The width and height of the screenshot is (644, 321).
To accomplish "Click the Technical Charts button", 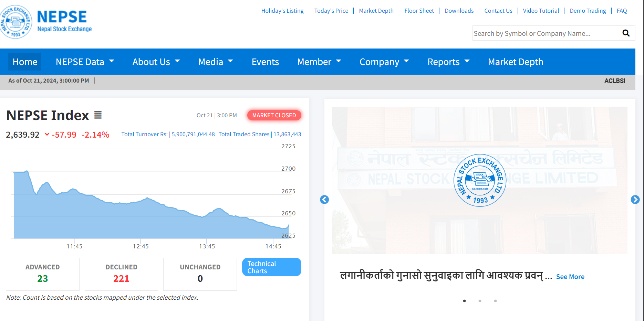I will coord(272,267).
